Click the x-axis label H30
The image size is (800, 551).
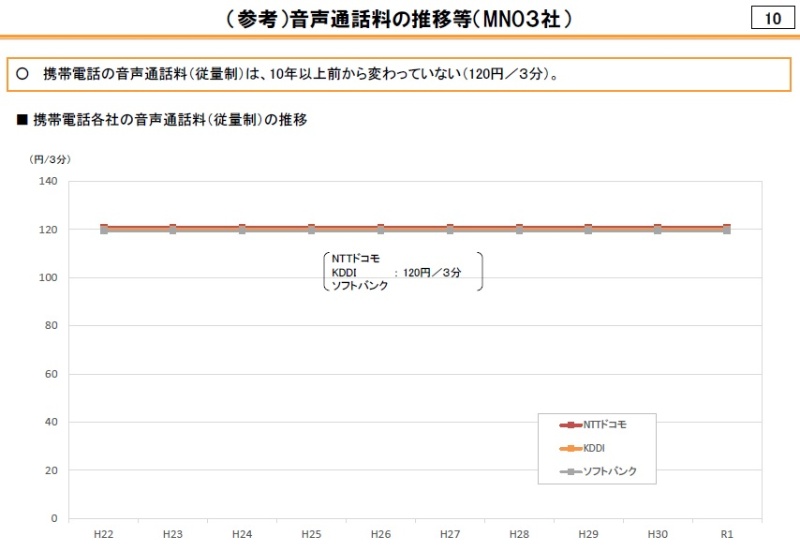point(658,534)
